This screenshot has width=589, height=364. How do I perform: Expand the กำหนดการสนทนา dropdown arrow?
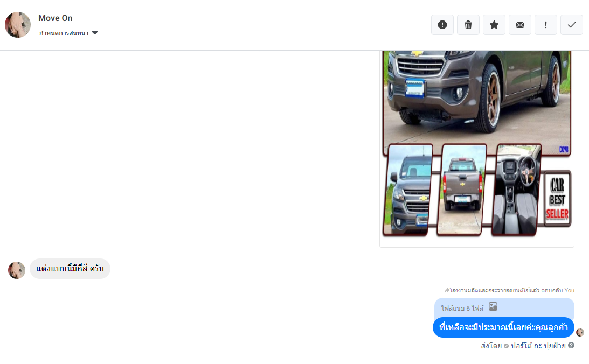coord(95,33)
